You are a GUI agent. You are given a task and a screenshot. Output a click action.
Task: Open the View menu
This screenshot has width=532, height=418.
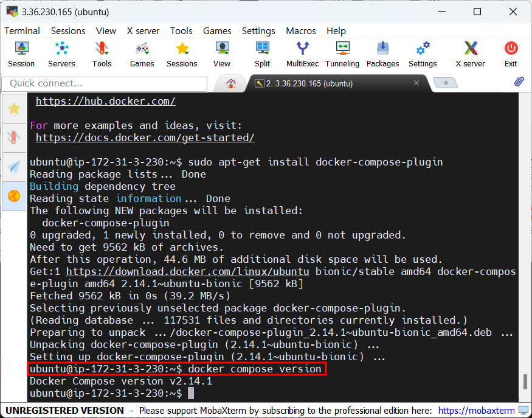(x=106, y=31)
